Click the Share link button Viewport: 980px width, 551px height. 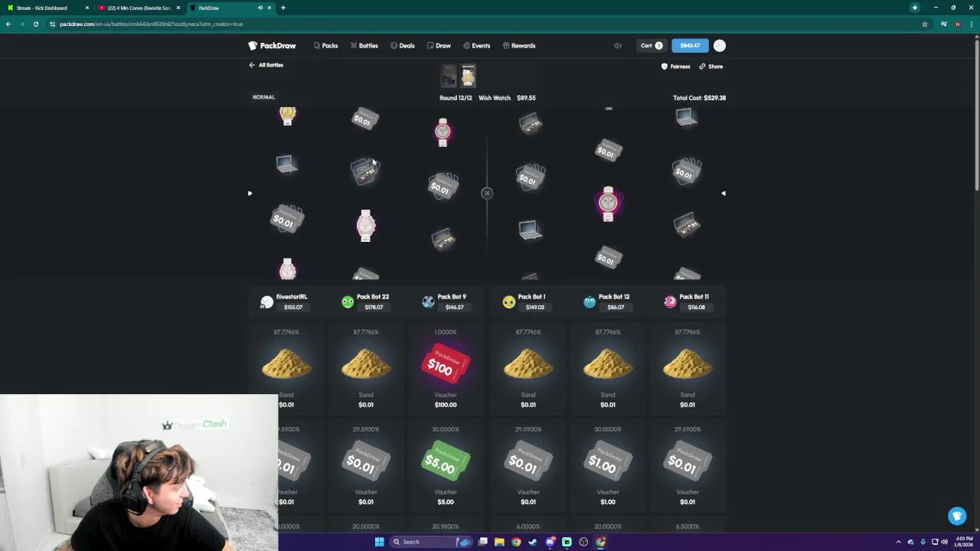710,67
